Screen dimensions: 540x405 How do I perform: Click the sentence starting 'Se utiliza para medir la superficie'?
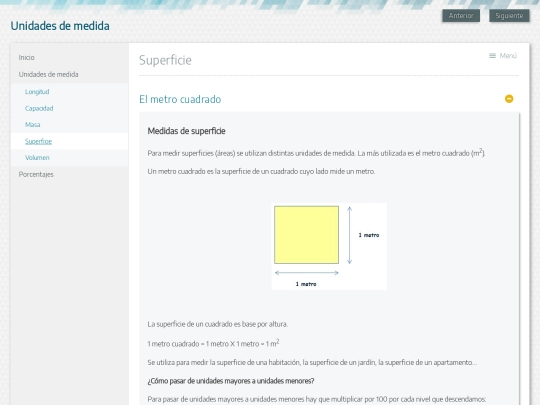[x=312, y=362]
